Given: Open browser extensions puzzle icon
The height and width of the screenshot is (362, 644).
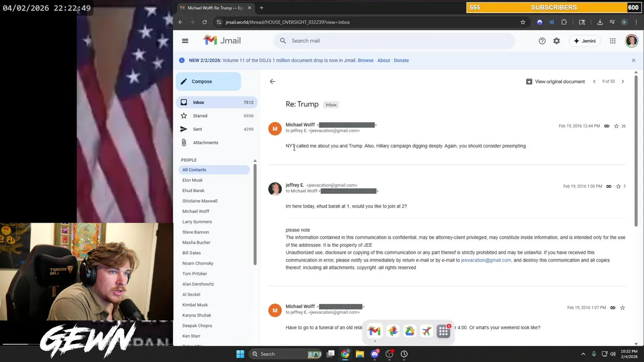Looking at the screenshot, I should (x=564, y=22).
